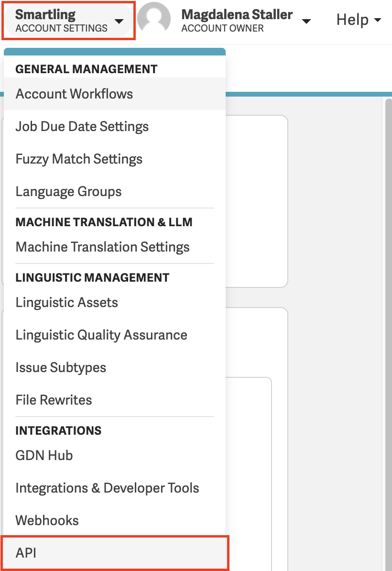Open Linguistic Assets
The image size is (392, 571).
tap(66, 302)
